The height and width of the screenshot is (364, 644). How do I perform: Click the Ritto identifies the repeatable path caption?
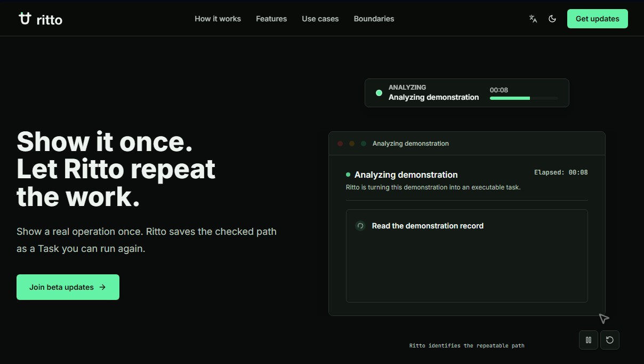pyautogui.click(x=467, y=346)
